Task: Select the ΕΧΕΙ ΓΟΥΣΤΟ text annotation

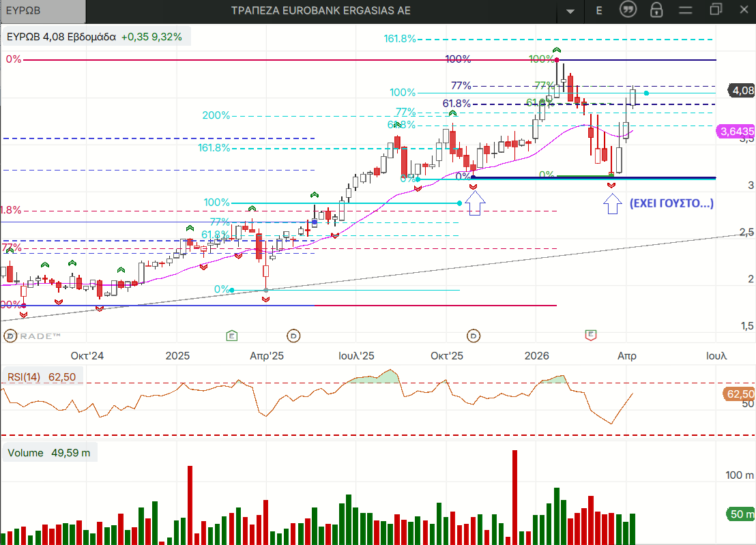Action: tap(671, 203)
